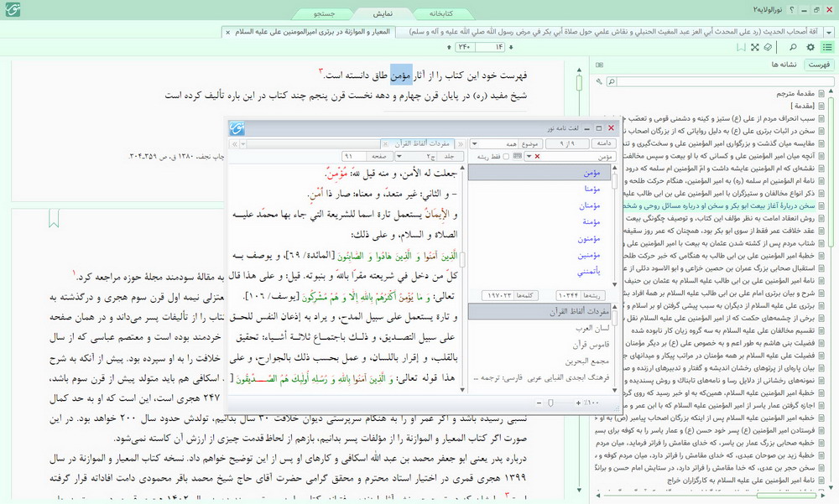Viewport: 839px width, 504px height.
Task: Choose مجمع البحرين in the dictionary sources
Action: pyautogui.click(x=587, y=361)
